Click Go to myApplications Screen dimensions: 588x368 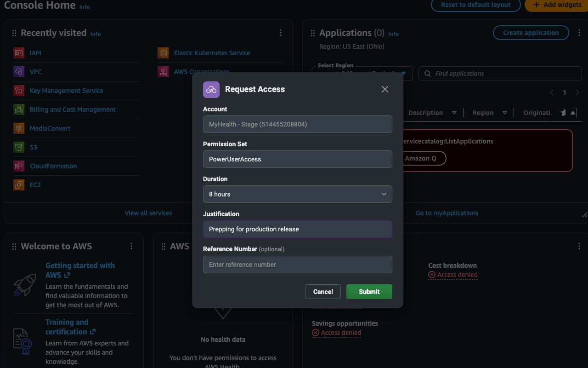447,213
